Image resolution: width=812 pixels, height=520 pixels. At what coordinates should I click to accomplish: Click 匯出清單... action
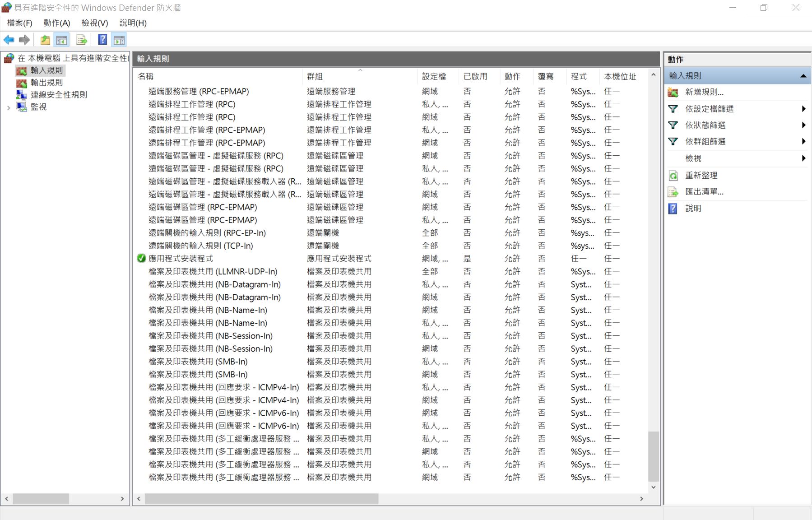[x=704, y=192]
